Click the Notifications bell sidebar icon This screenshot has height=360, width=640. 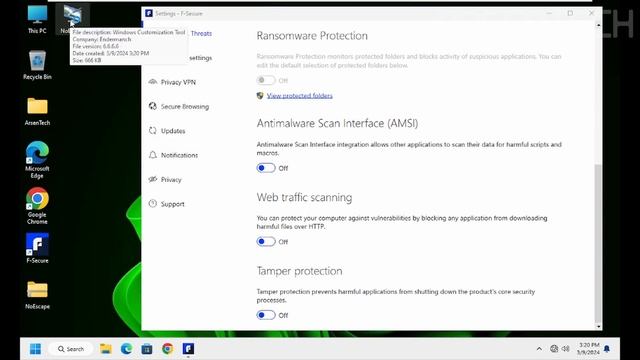pos(153,155)
